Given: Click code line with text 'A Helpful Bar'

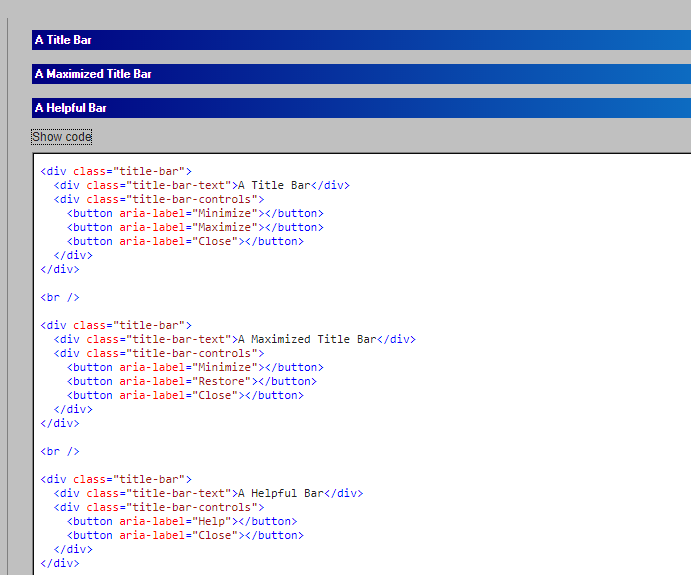Looking at the screenshot, I should [208, 493].
